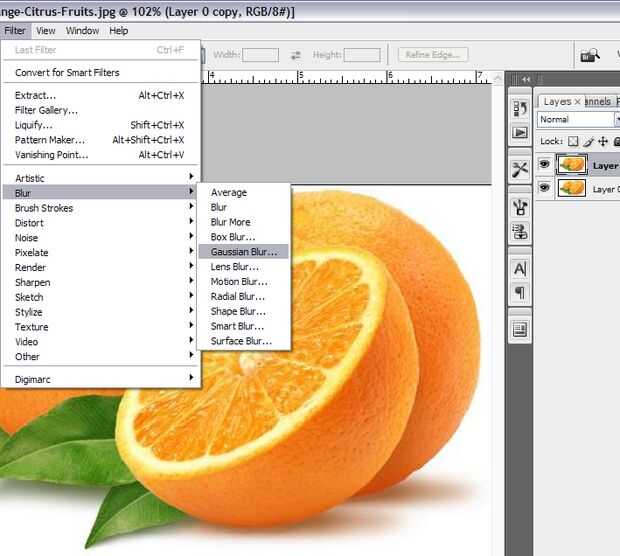Choose Average blur
The height and width of the screenshot is (556, 620).
pos(244,193)
